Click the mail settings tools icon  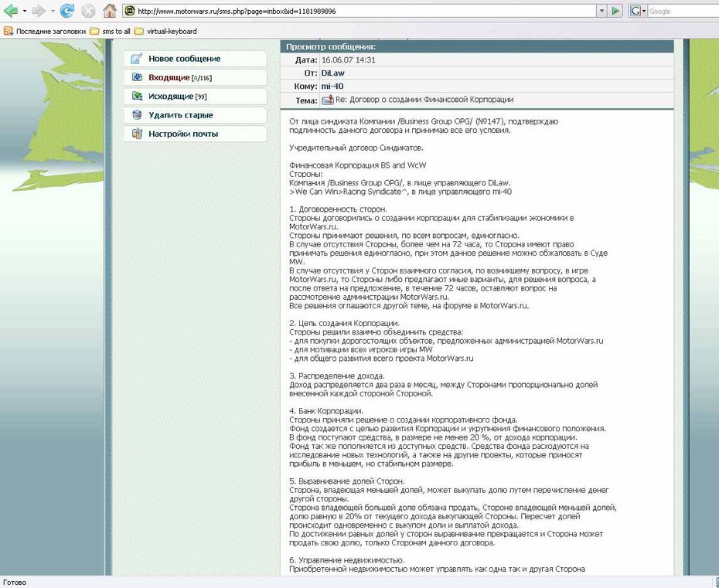[x=137, y=134]
